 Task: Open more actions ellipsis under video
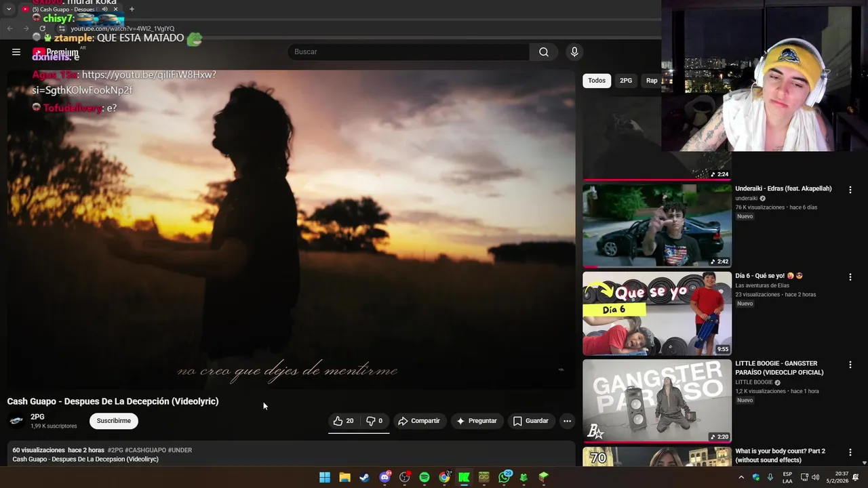tap(567, 421)
